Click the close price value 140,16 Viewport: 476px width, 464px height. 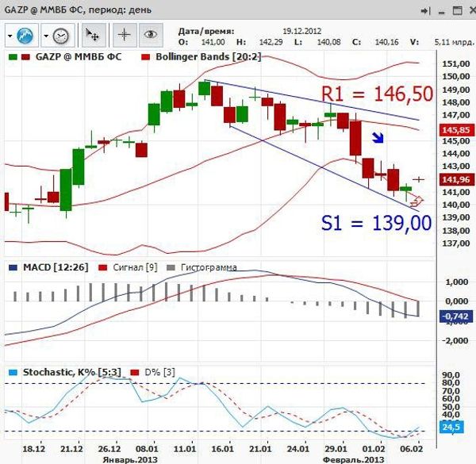coord(387,42)
